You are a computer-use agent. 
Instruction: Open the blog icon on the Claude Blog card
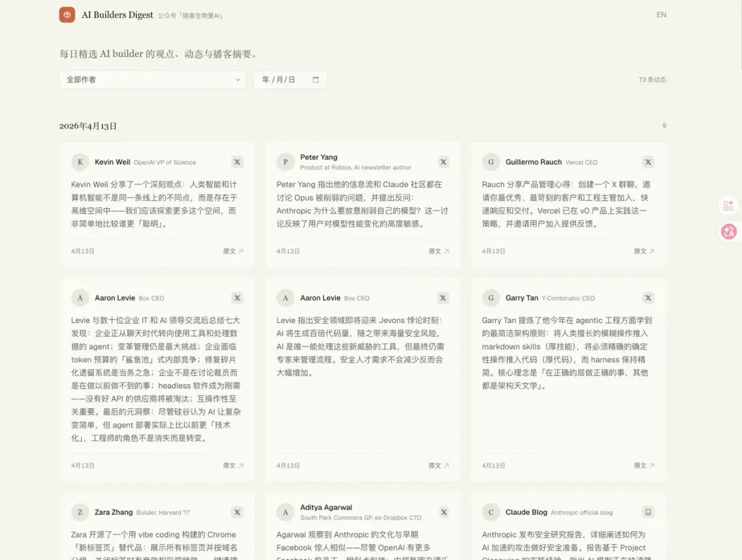[648, 512]
